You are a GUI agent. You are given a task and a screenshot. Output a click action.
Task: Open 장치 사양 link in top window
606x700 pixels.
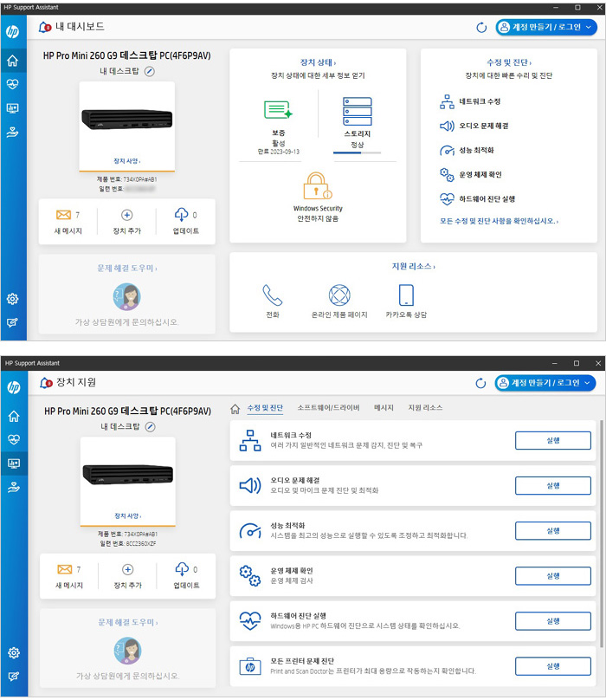[127, 161]
